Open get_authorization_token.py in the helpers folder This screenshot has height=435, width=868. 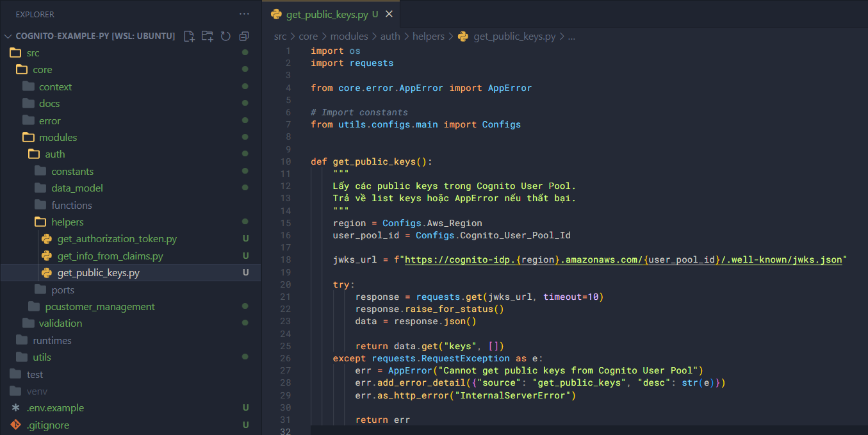[117, 239]
